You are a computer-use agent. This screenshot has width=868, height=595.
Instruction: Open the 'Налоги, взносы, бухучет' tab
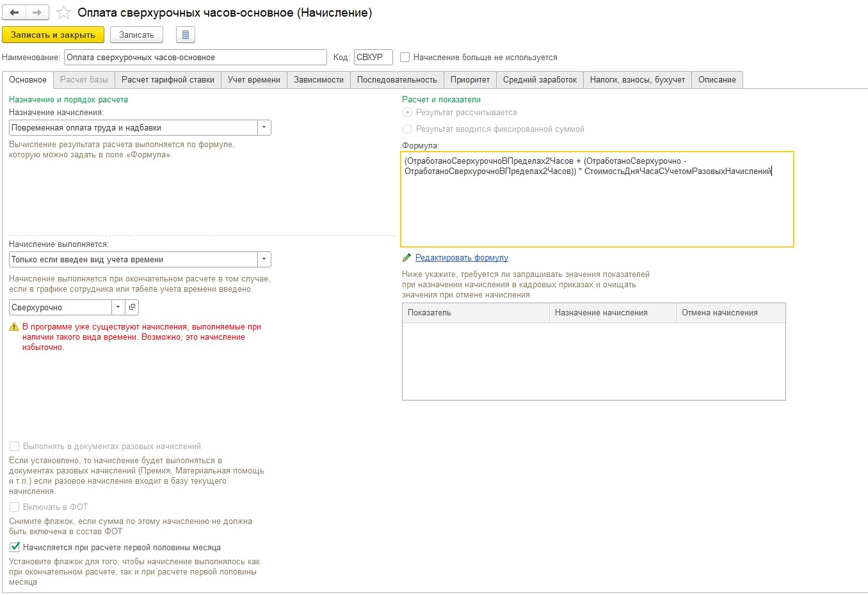pyautogui.click(x=637, y=80)
